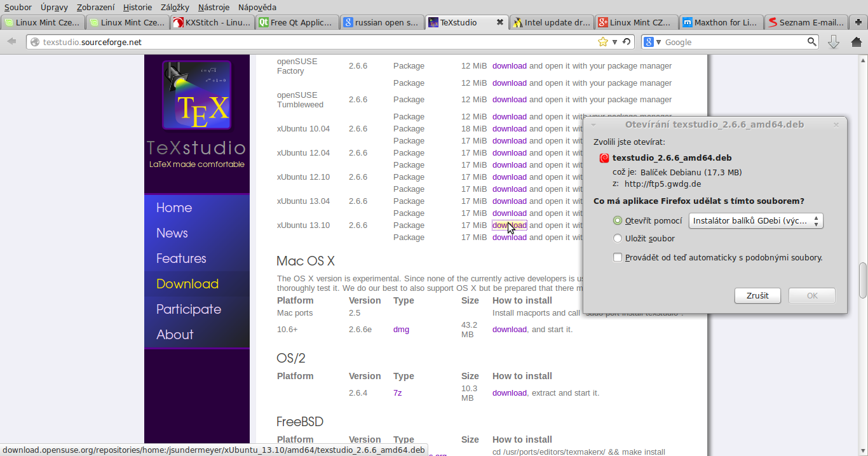
Task: Click Zrušit button in the dialog
Action: [757, 295]
